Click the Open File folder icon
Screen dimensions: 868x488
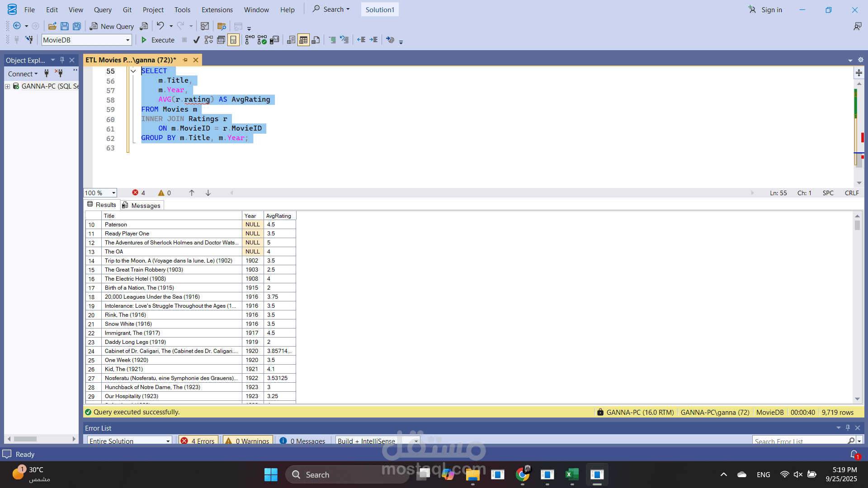point(52,26)
